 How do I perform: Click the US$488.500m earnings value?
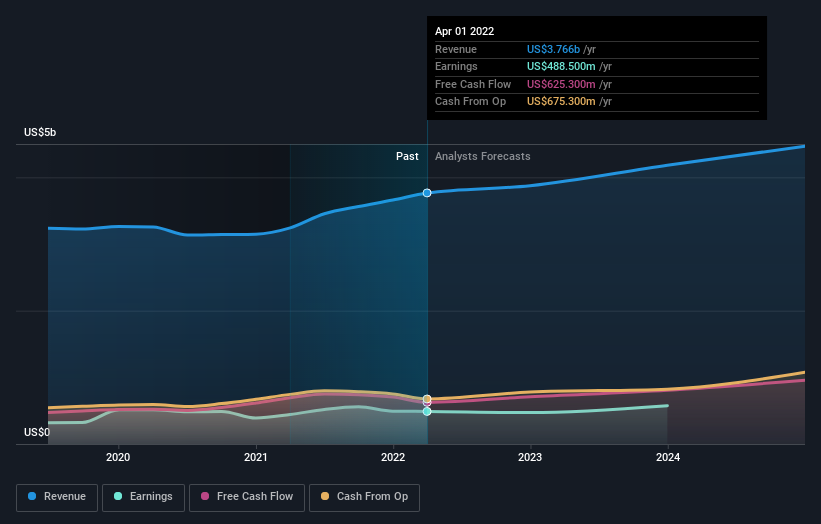click(561, 66)
